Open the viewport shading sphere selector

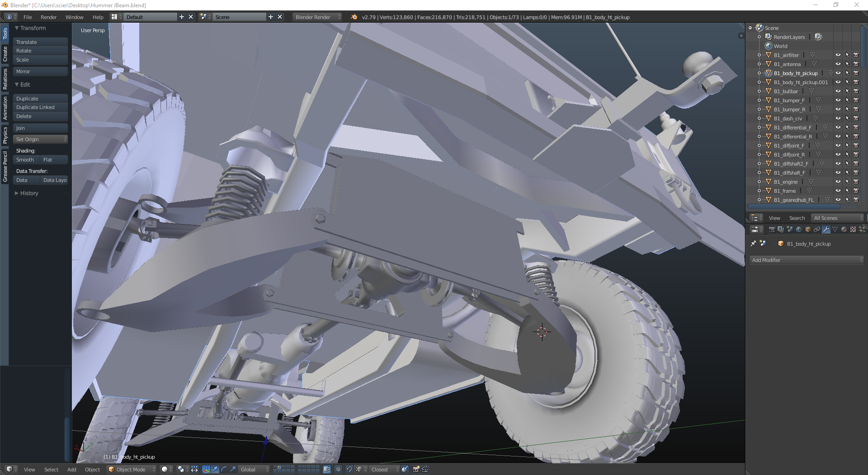[x=166, y=470]
